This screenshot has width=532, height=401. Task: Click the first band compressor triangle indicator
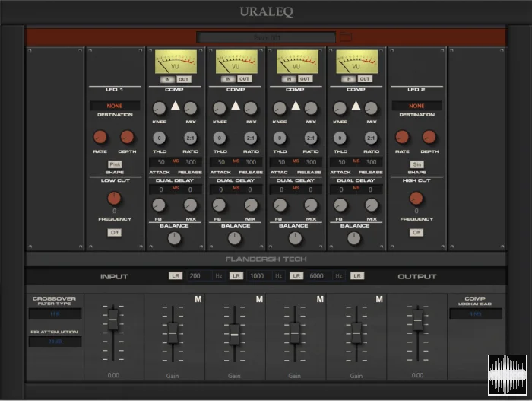pos(175,106)
